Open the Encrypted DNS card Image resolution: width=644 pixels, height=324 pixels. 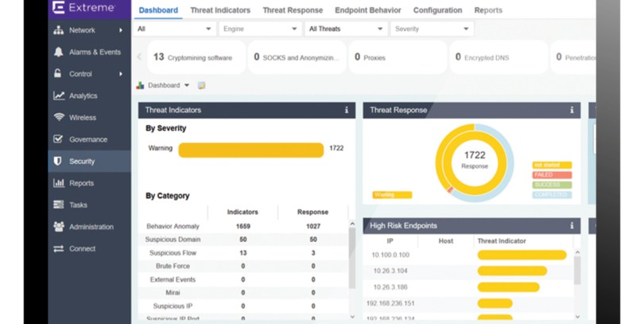(x=499, y=57)
